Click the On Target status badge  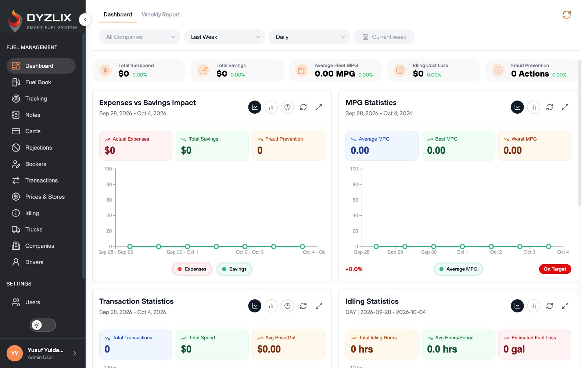click(555, 269)
